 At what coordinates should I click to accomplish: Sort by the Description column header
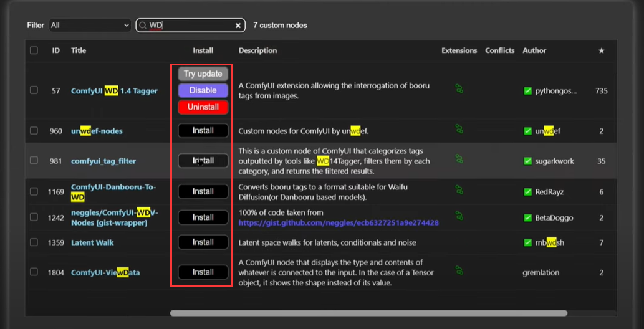pyautogui.click(x=257, y=50)
